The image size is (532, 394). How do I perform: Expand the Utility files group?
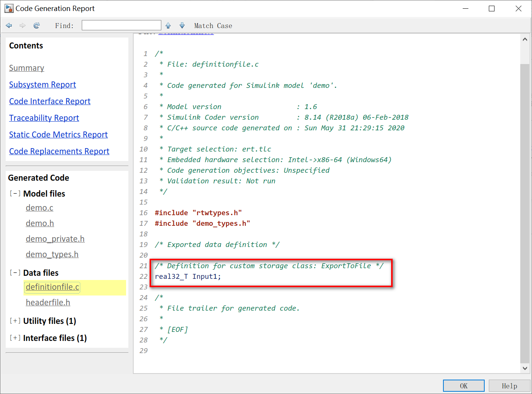click(x=15, y=321)
